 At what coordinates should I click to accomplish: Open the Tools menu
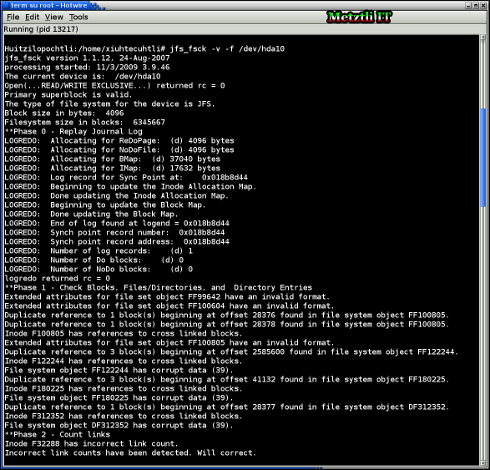coord(79,17)
